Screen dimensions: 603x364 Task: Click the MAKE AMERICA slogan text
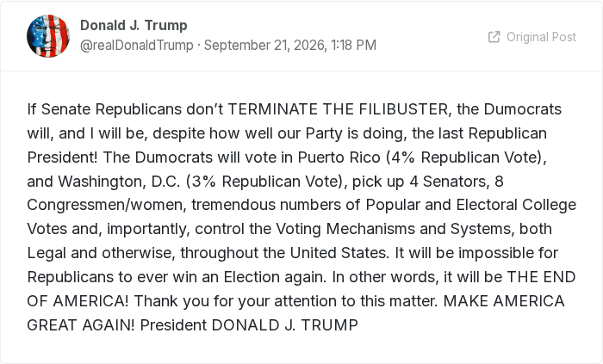tap(504, 301)
